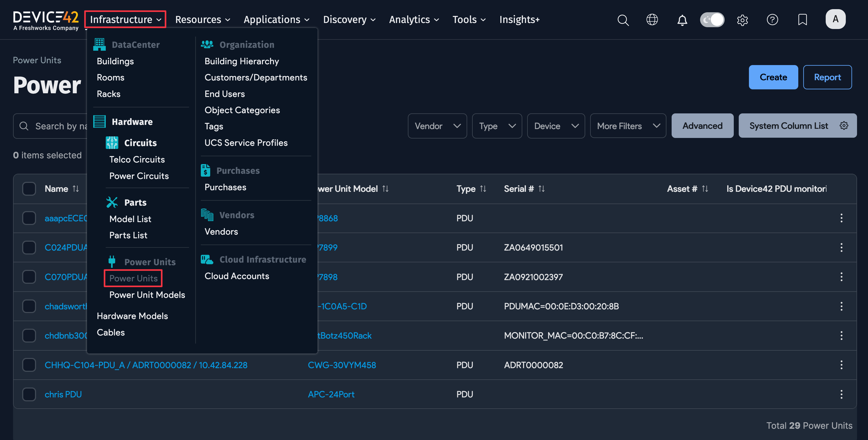
Task: Click the Parts wrench icon
Action: 112,202
